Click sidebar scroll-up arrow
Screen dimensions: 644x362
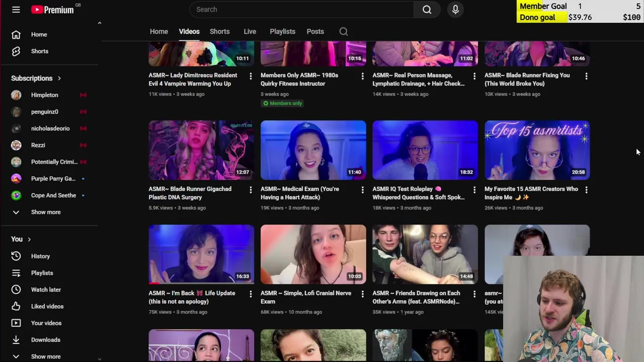99,23
